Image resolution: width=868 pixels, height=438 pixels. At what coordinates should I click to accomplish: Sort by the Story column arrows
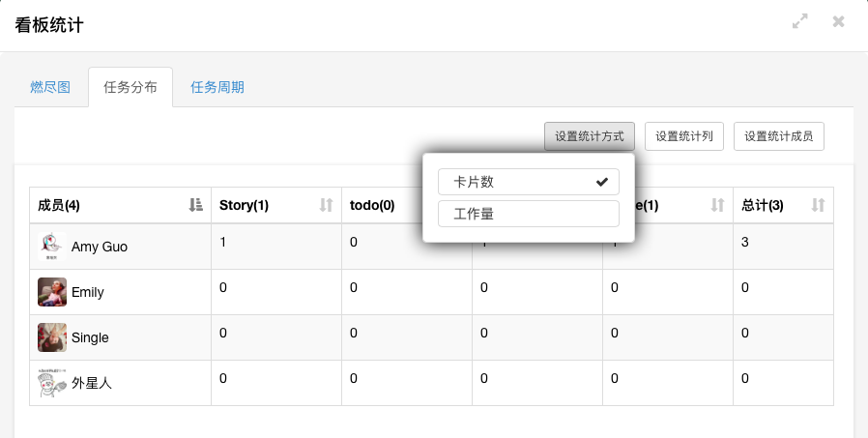click(326, 205)
